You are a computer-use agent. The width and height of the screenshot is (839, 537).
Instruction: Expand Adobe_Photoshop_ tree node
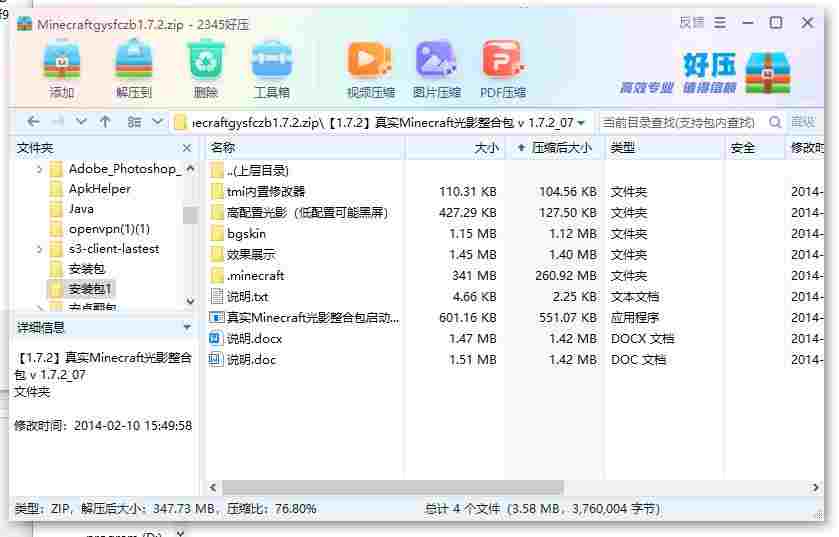tap(39, 169)
